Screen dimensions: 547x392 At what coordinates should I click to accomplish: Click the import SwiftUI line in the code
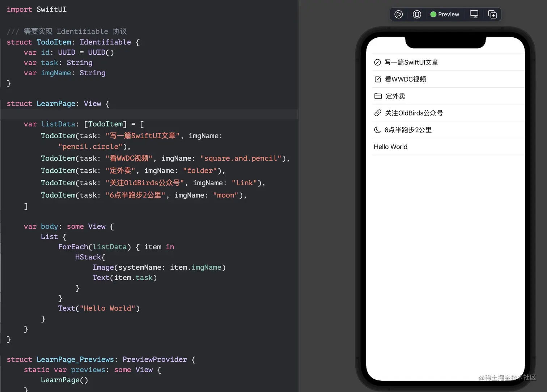tap(37, 9)
